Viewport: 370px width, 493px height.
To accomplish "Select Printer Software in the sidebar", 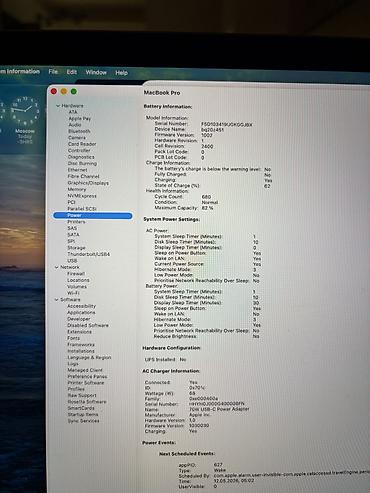I will [86, 383].
